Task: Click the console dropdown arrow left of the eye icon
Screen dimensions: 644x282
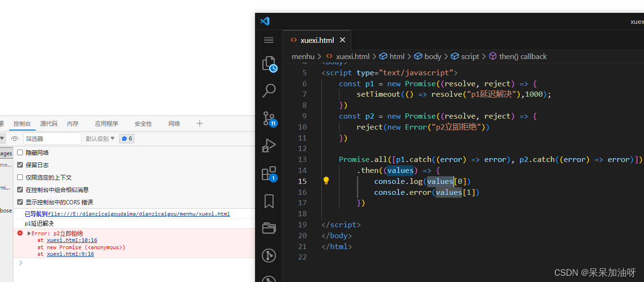Action: [2, 139]
